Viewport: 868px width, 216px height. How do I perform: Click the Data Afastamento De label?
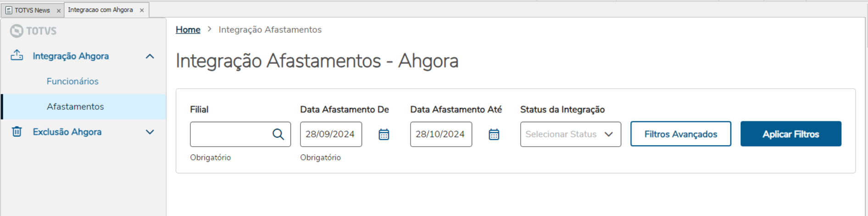click(x=345, y=109)
